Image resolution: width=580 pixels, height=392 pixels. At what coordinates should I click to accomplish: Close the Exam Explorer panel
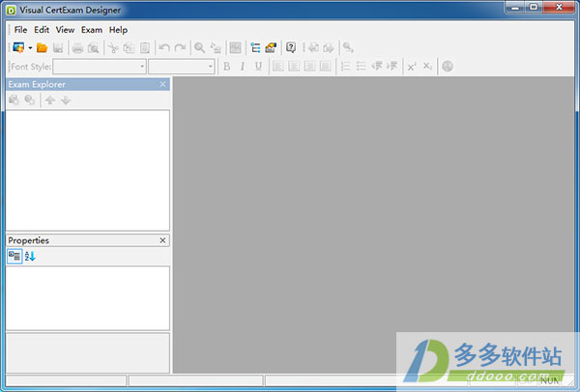tap(162, 85)
